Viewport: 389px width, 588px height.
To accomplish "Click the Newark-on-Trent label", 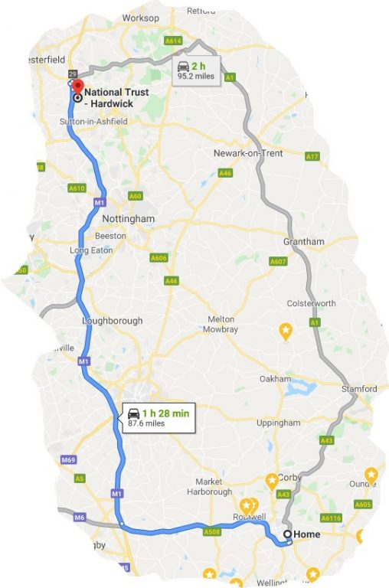I will click(248, 153).
